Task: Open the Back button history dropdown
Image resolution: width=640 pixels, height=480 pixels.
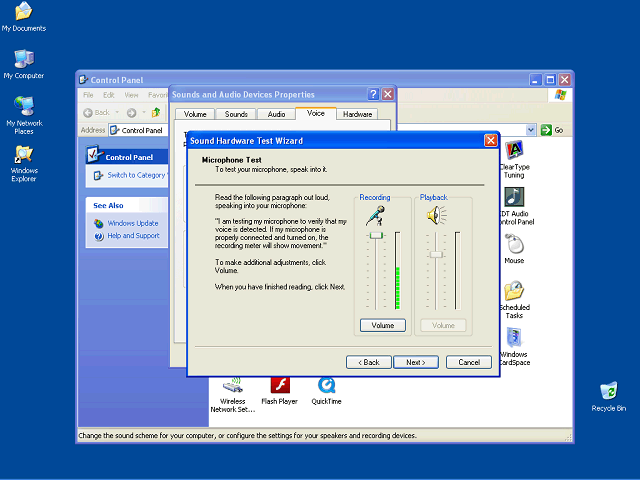Action: pyautogui.click(x=117, y=112)
